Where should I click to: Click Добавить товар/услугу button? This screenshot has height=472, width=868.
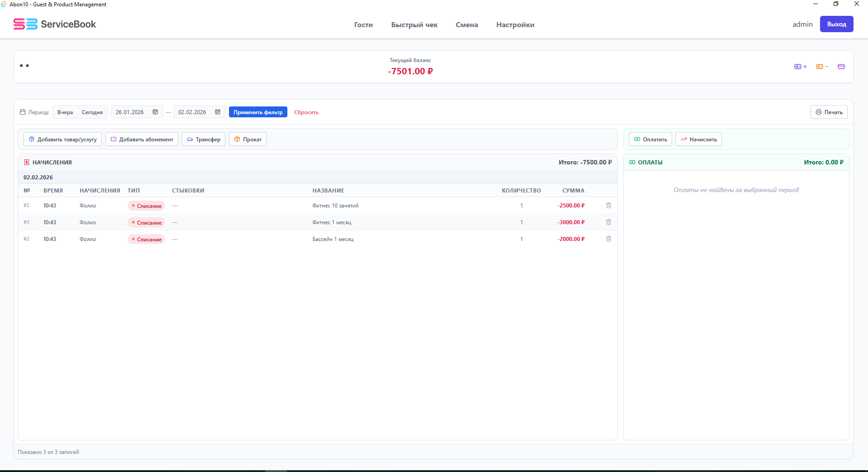pyautogui.click(x=62, y=140)
